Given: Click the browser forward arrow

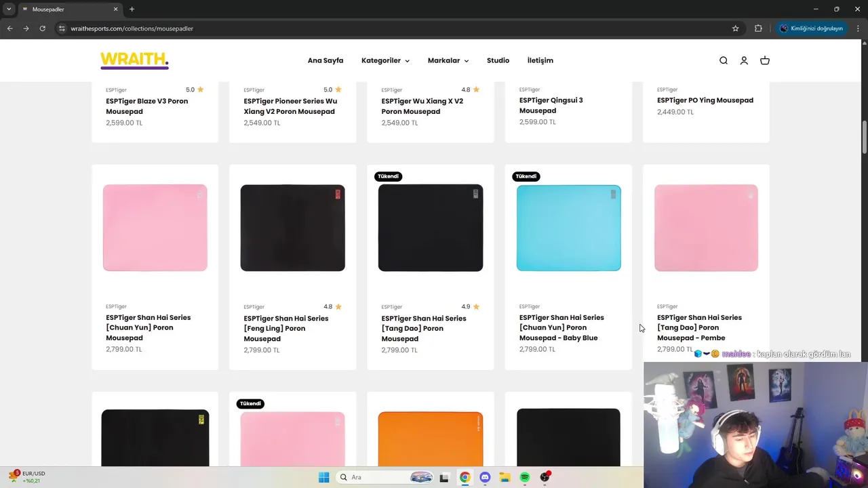Looking at the screenshot, I should [x=26, y=28].
